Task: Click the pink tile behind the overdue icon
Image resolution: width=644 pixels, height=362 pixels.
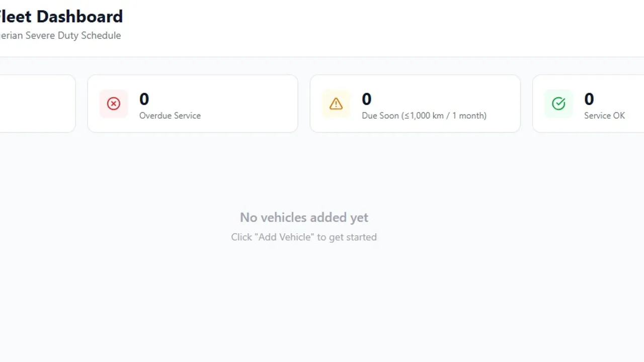Action: click(x=114, y=104)
